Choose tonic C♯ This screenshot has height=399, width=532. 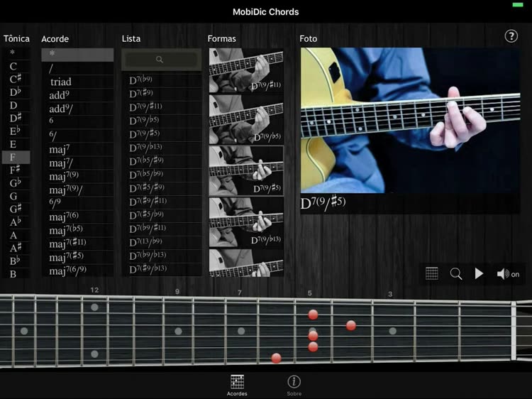pos(16,79)
